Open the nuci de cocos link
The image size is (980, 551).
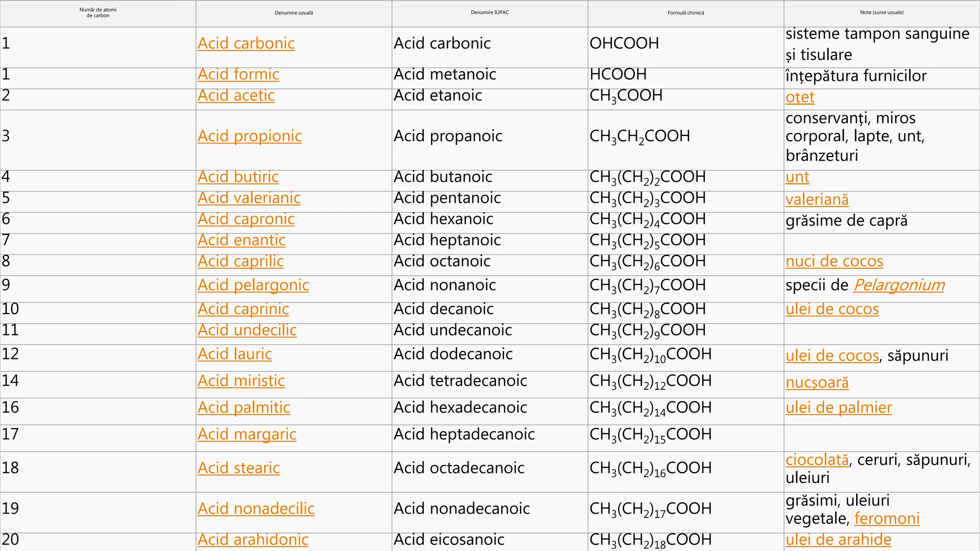pos(834,262)
